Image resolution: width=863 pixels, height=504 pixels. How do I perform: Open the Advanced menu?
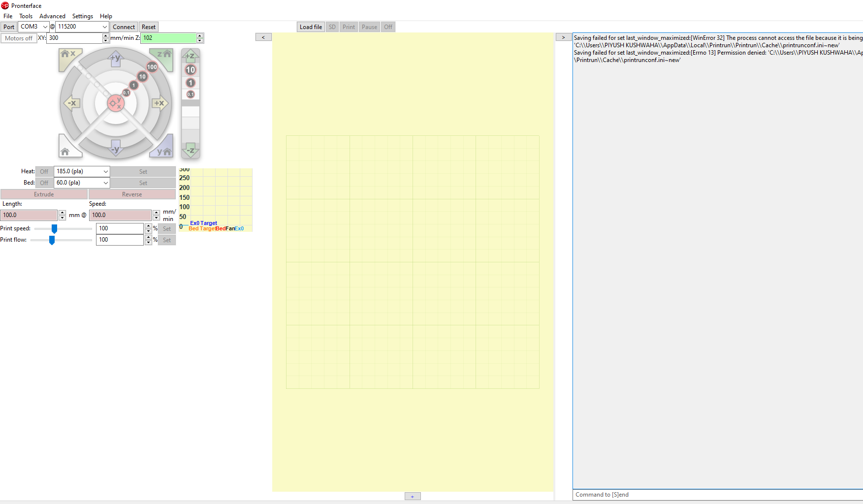(x=52, y=16)
